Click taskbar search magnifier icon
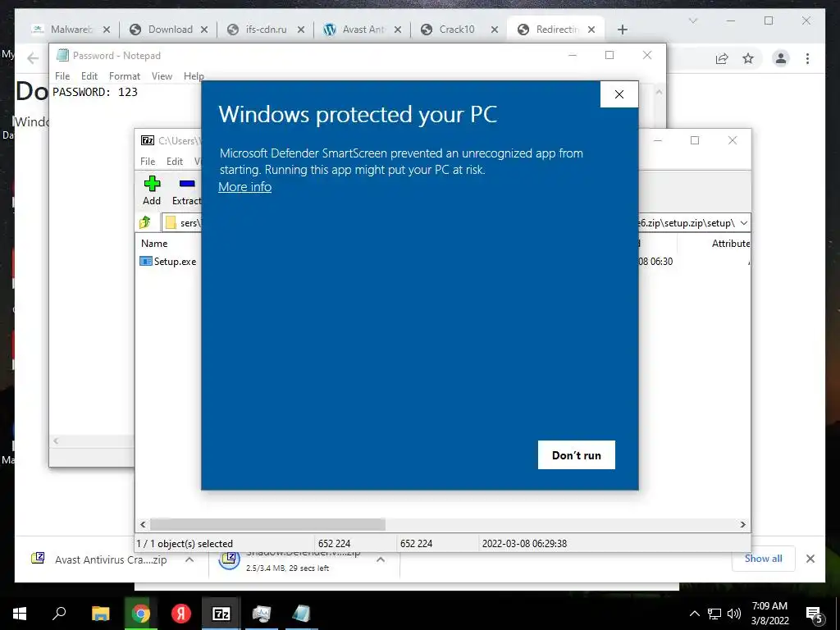The height and width of the screenshot is (630, 840). coord(59,614)
